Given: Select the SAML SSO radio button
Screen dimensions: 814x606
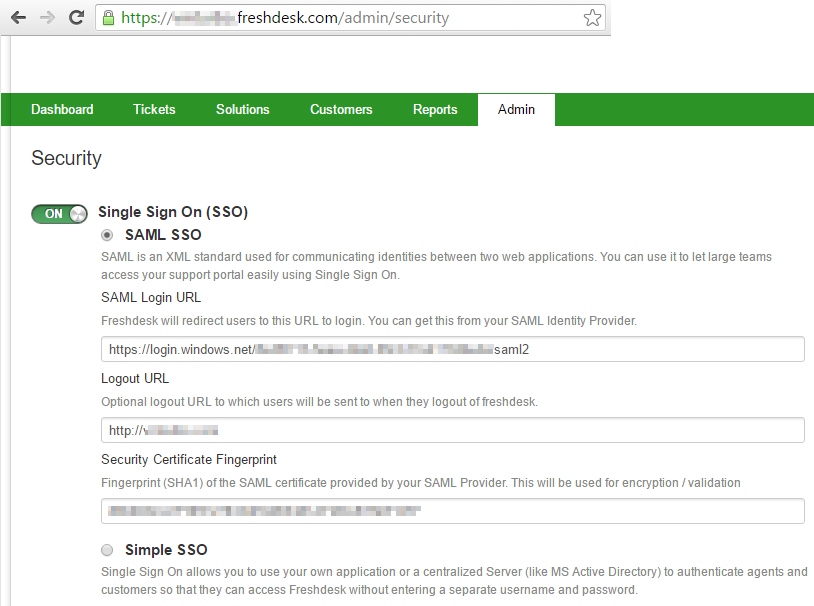Looking at the screenshot, I should [107, 235].
